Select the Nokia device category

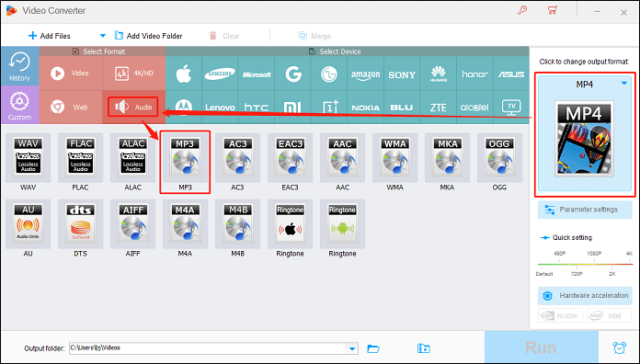pos(366,107)
